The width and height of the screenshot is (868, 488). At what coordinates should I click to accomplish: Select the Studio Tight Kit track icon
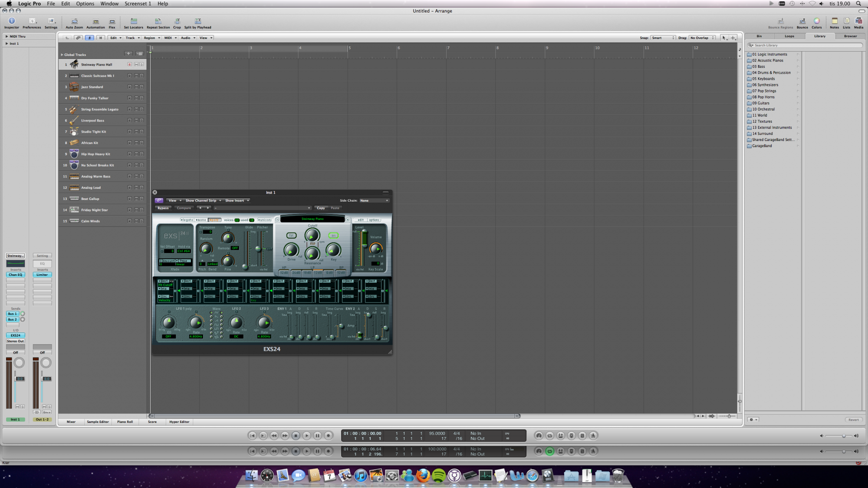click(74, 131)
